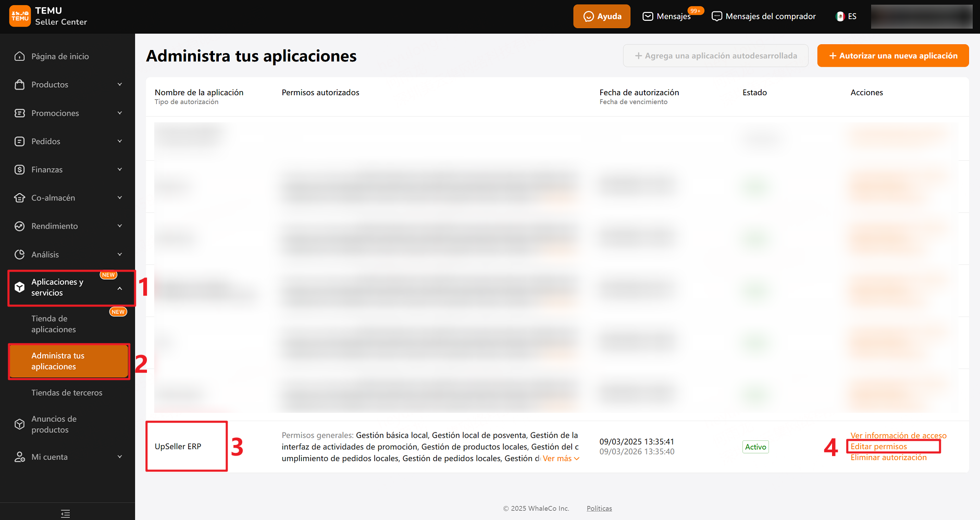Screen dimensions: 980x520
Task: Expand the Productos menu chevron
Action: (120, 84)
